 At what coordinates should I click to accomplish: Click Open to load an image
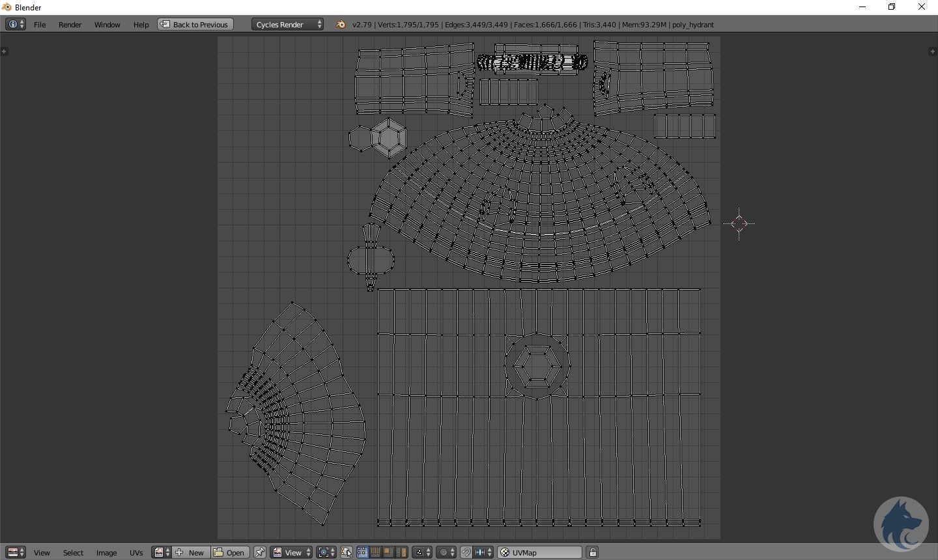[230, 552]
